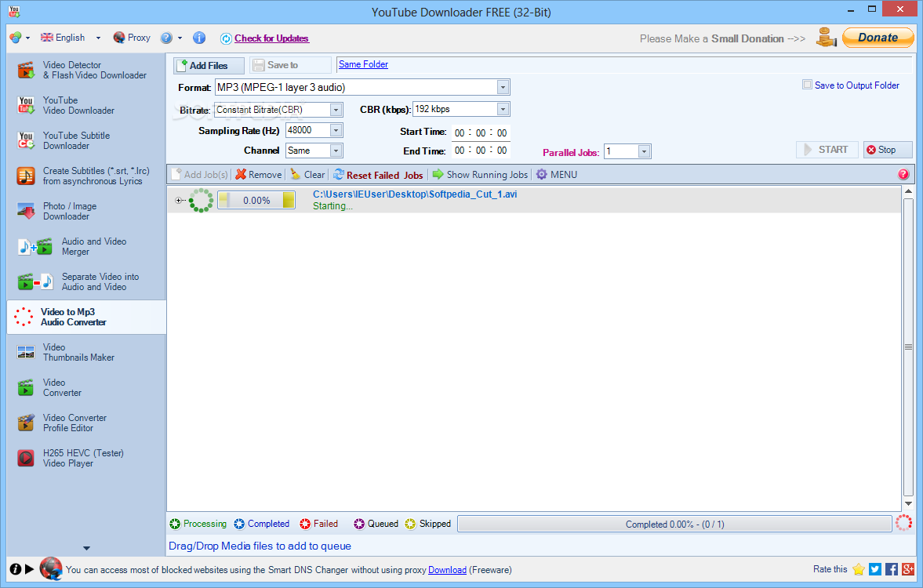The width and height of the screenshot is (923, 588).
Task: Click the Stop button
Action: click(888, 150)
